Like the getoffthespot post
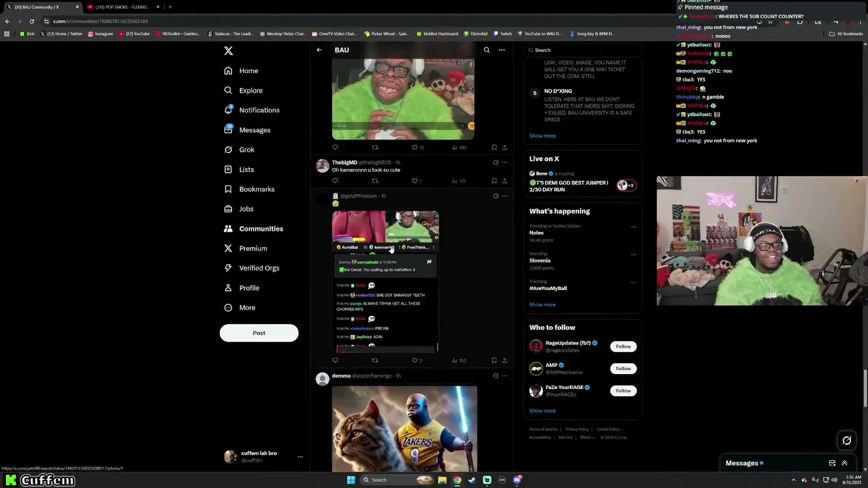The width and height of the screenshot is (868, 488). tap(415, 361)
